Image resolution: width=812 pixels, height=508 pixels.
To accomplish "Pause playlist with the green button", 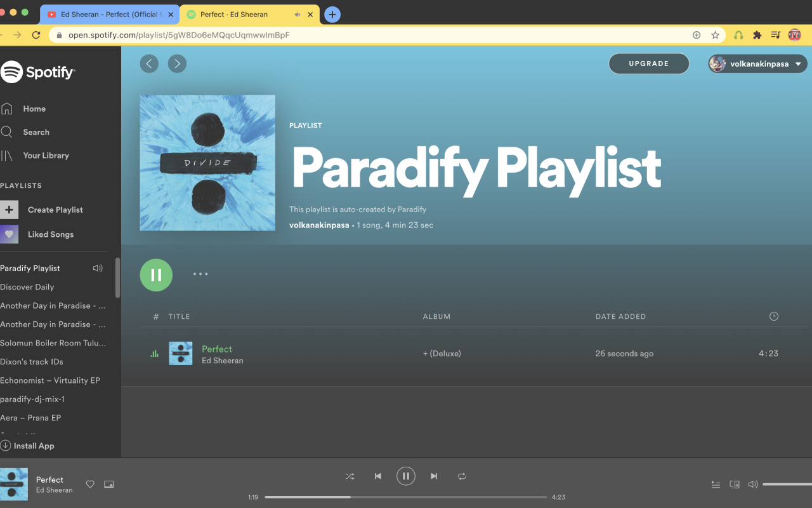I will tap(156, 275).
